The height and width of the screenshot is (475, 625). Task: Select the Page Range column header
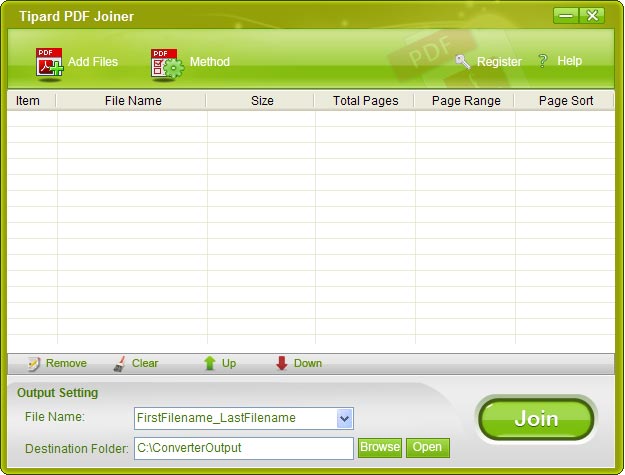click(465, 101)
